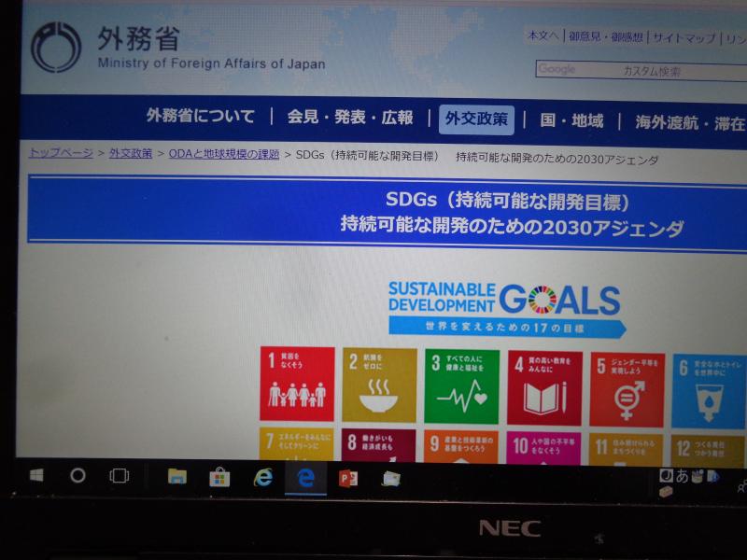This screenshot has width=747, height=560.
Task: Select SDG goal 4 quality education tile
Action: pyautogui.click(x=544, y=388)
